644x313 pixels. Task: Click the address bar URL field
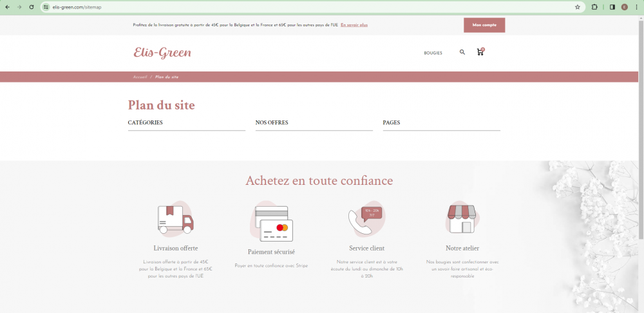312,7
